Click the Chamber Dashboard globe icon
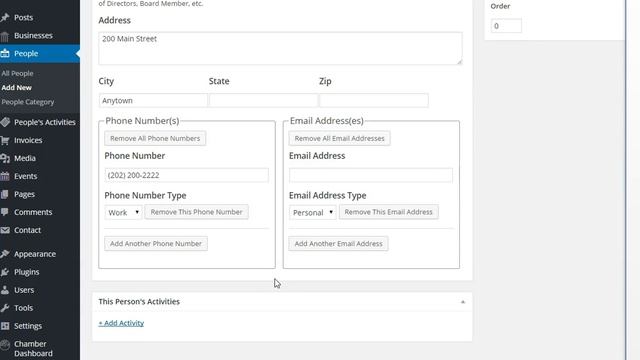This screenshot has width=640, height=360. [x=4, y=345]
